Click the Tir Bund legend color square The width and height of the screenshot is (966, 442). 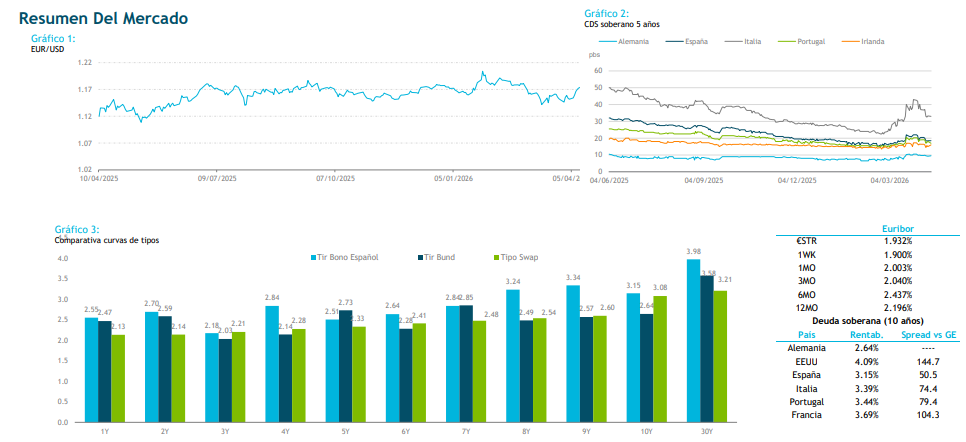tap(420, 257)
